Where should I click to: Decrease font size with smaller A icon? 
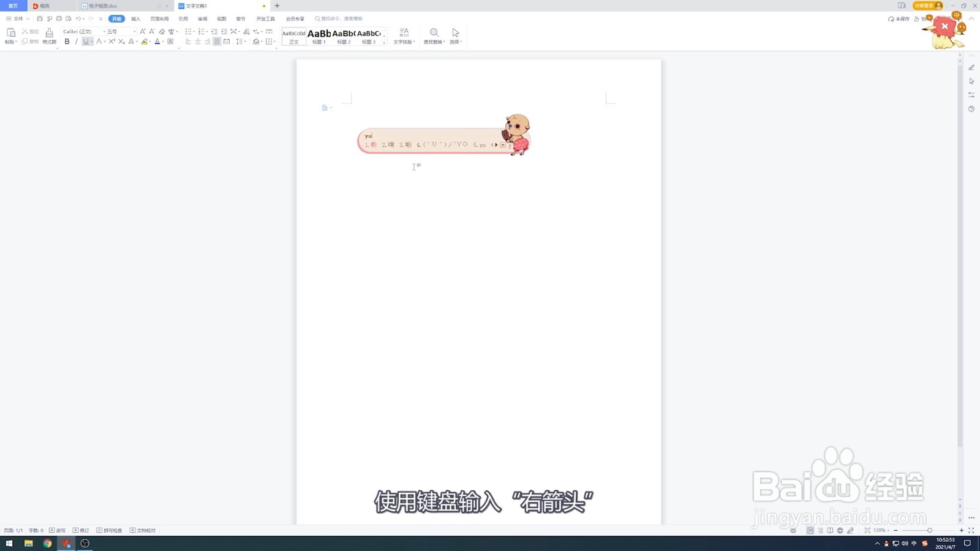152,31
